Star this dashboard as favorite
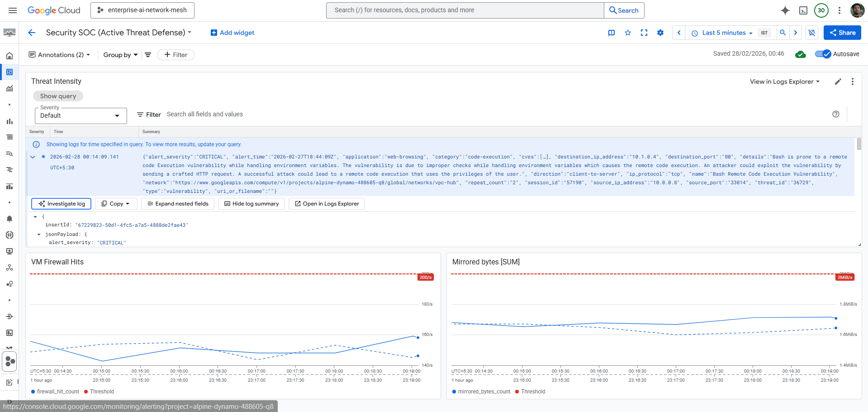This screenshot has height=412, width=868. (x=628, y=33)
